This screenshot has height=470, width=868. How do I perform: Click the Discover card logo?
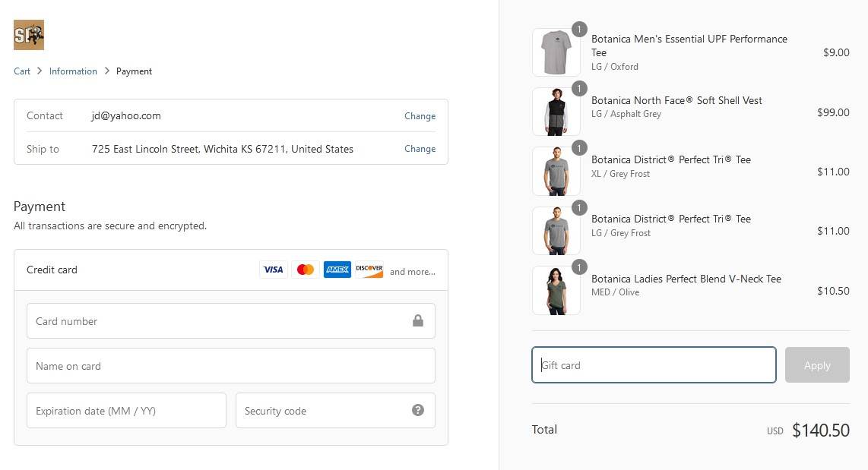pyautogui.click(x=369, y=270)
